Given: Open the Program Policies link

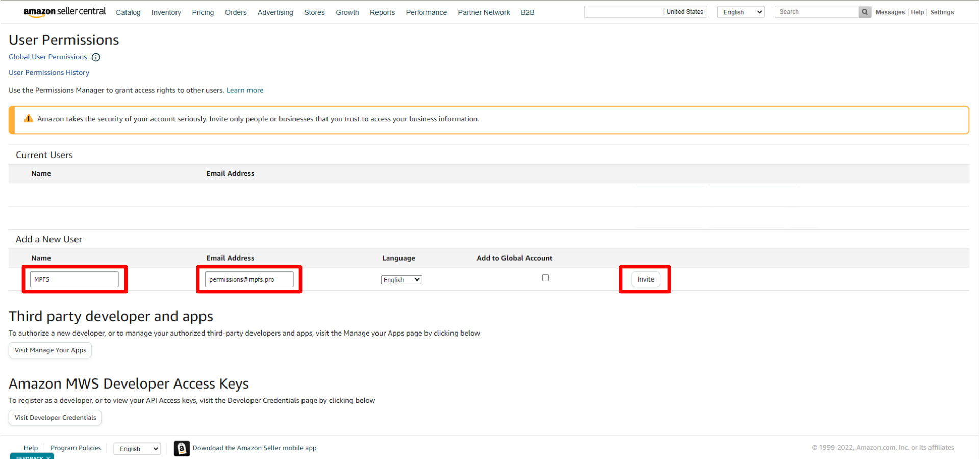Looking at the screenshot, I should point(76,448).
